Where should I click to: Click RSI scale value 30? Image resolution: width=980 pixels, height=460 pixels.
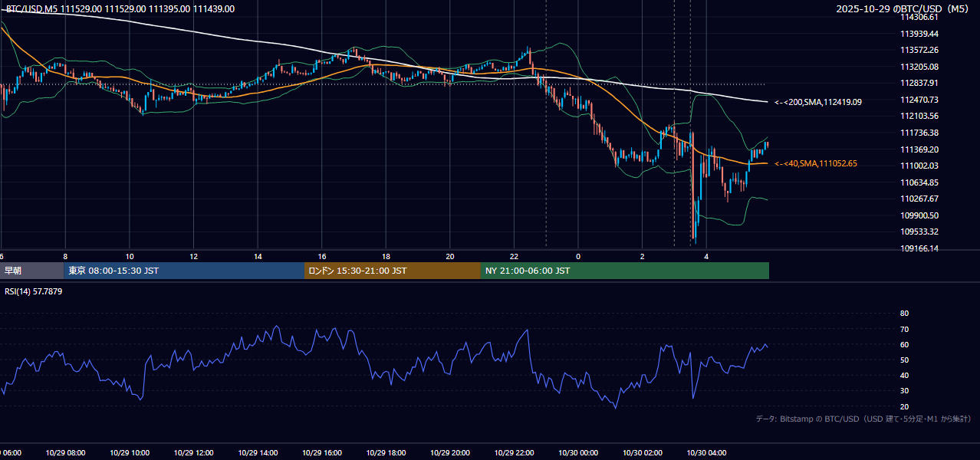tap(904, 391)
